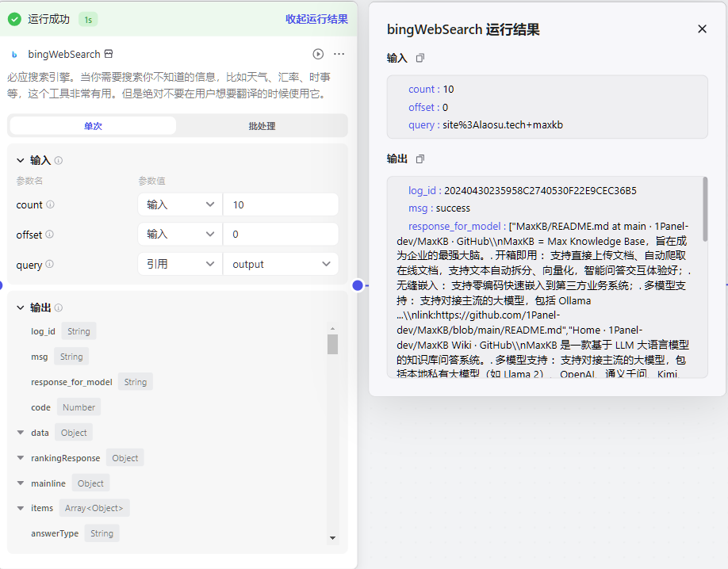This screenshot has height=569, width=728.
Task: Collapse run results via 收起运行结果 link
Action: point(316,19)
